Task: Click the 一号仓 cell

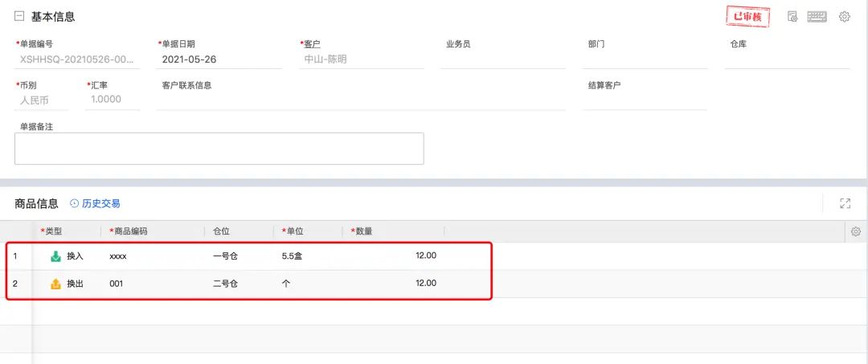Action: point(225,256)
